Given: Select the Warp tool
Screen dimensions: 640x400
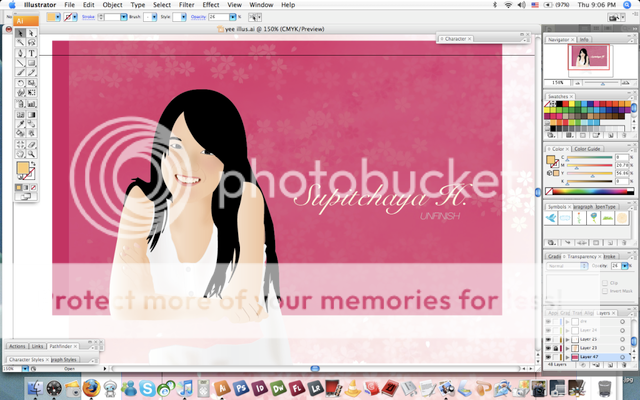Looking at the screenshot, I should [x=20, y=93].
